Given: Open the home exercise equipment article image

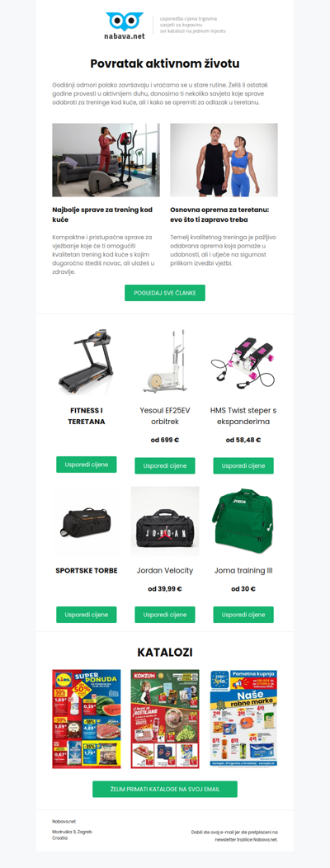Looking at the screenshot, I should [106, 160].
